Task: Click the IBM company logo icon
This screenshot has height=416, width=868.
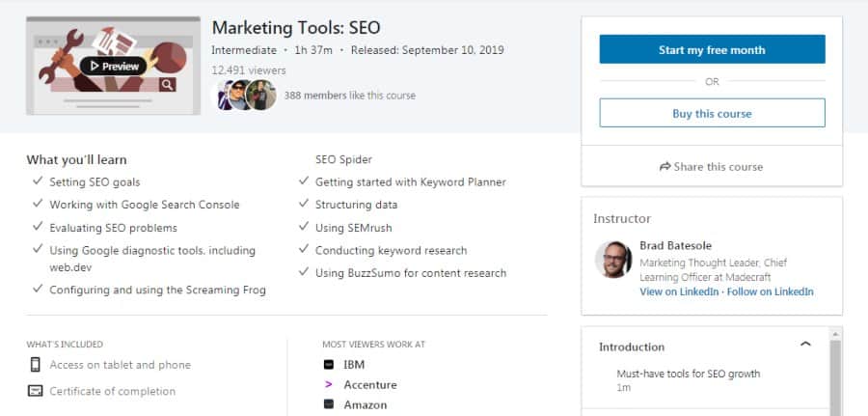Action: coord(329,365)
